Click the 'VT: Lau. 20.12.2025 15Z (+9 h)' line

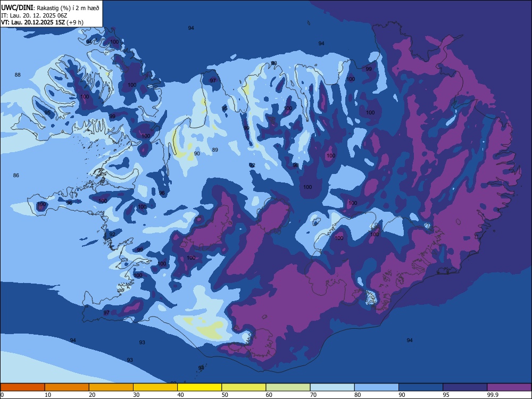pos(42,22)
